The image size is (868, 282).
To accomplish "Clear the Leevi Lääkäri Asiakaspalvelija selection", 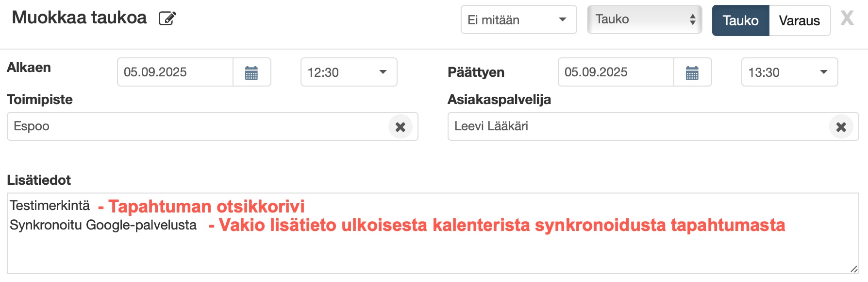I will coord(841,127).
